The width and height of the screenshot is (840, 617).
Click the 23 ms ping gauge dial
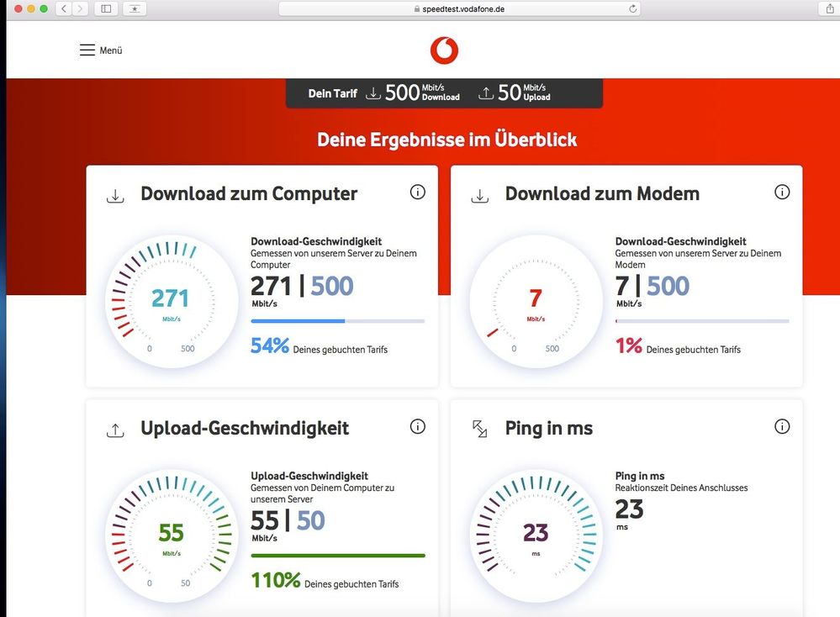536,536
